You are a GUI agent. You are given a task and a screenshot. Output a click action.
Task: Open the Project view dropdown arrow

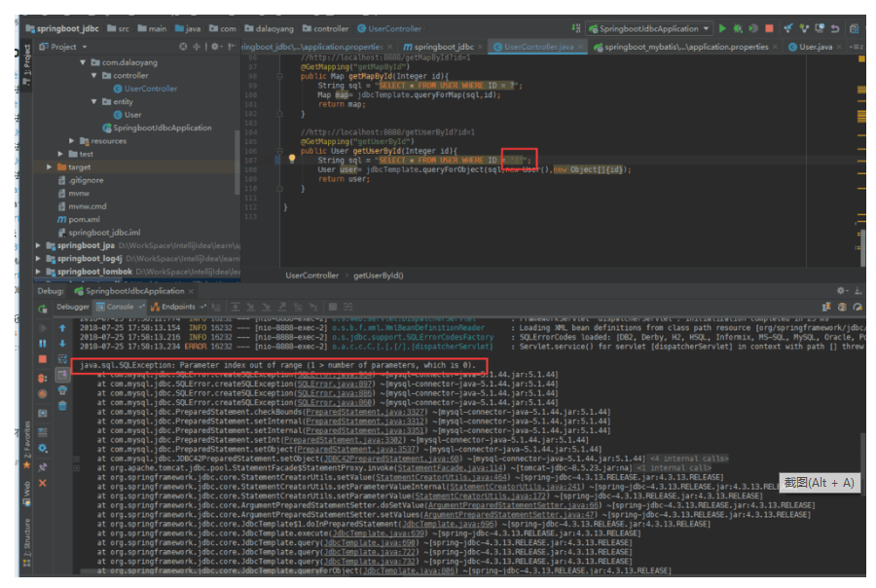85,47
